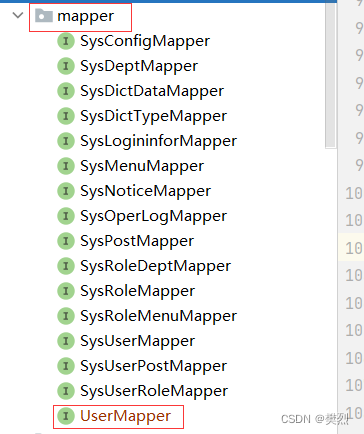
Task: Click the SysLogininforMapper interface icon
Action: click(66, 141)
